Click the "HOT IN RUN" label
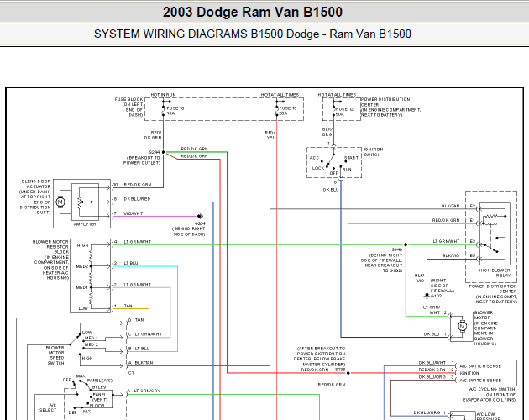The image size is (529, 420). 163,95
